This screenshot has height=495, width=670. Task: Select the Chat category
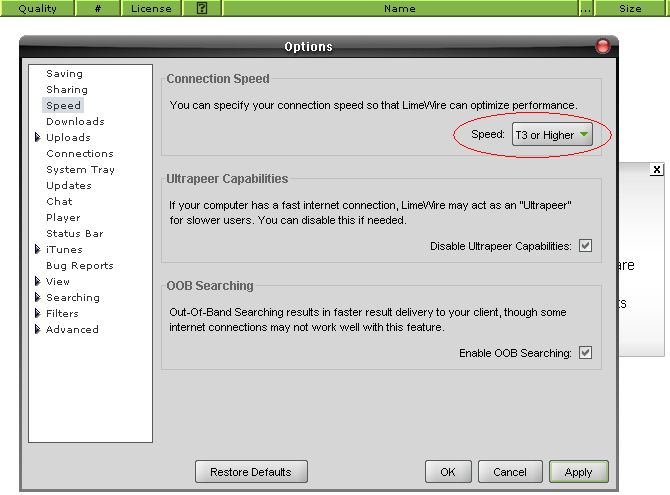[x=59, y=201]
